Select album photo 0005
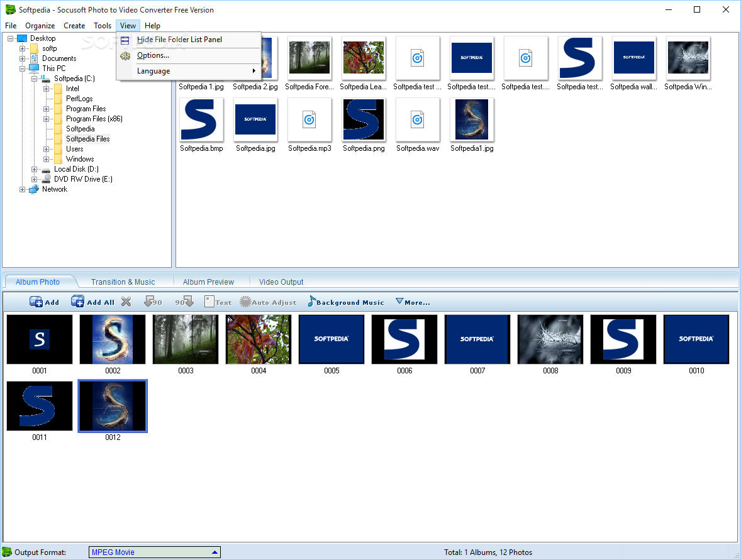741x560 pixels. [331, 339]
